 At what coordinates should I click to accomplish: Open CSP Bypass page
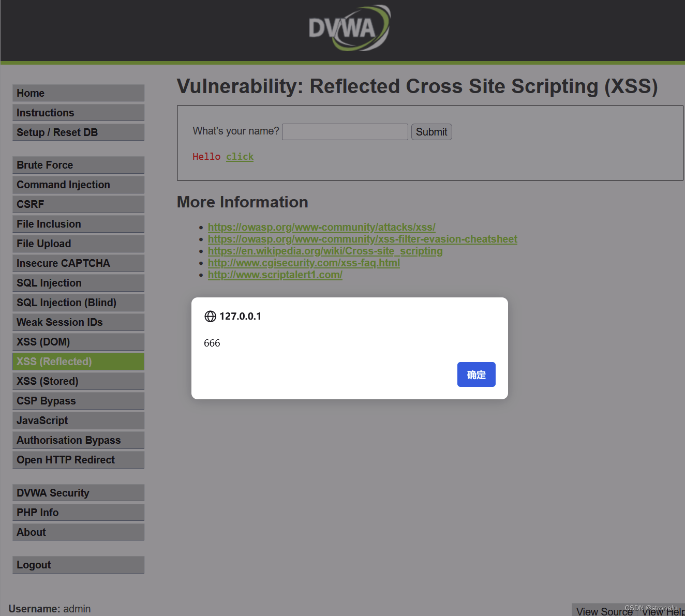tap(78, 401)
